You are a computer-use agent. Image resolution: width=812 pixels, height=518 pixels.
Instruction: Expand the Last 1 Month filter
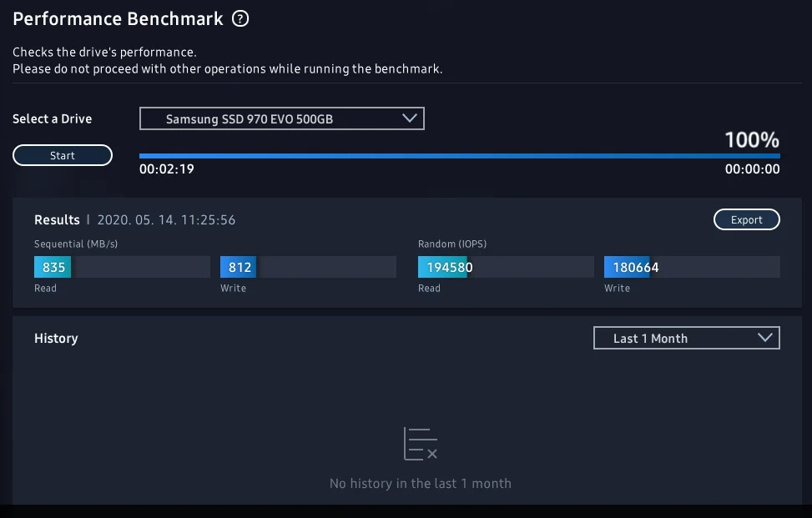[x=686, y=338]
